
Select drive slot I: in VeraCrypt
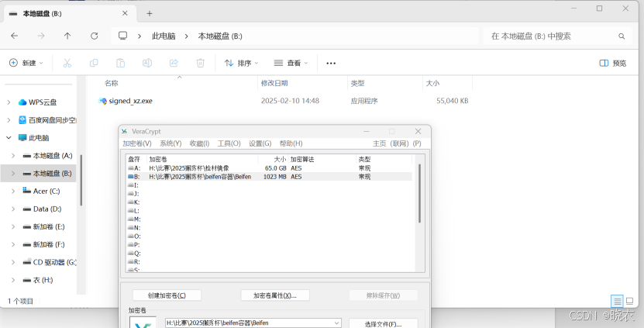coord(133,185)
